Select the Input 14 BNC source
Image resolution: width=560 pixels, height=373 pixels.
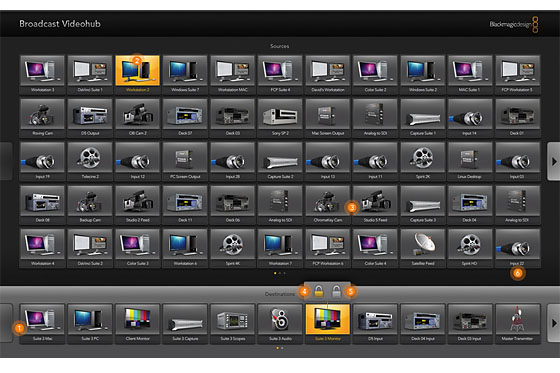coord(470,118)
